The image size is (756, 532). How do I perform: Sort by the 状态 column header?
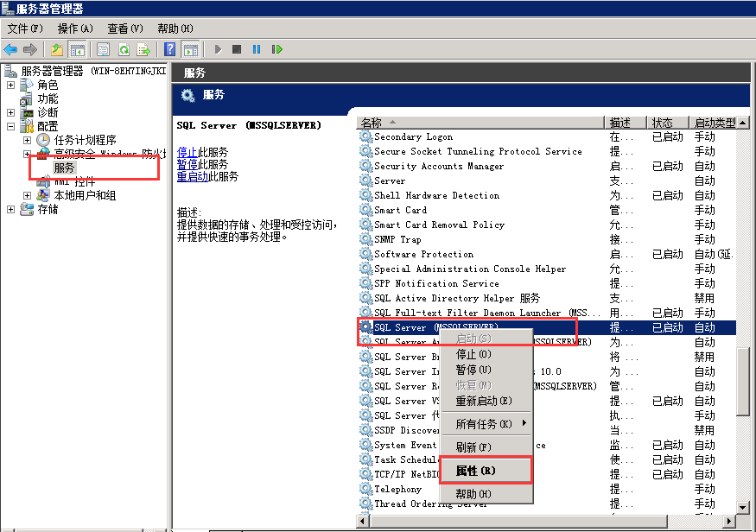point(668,123)
